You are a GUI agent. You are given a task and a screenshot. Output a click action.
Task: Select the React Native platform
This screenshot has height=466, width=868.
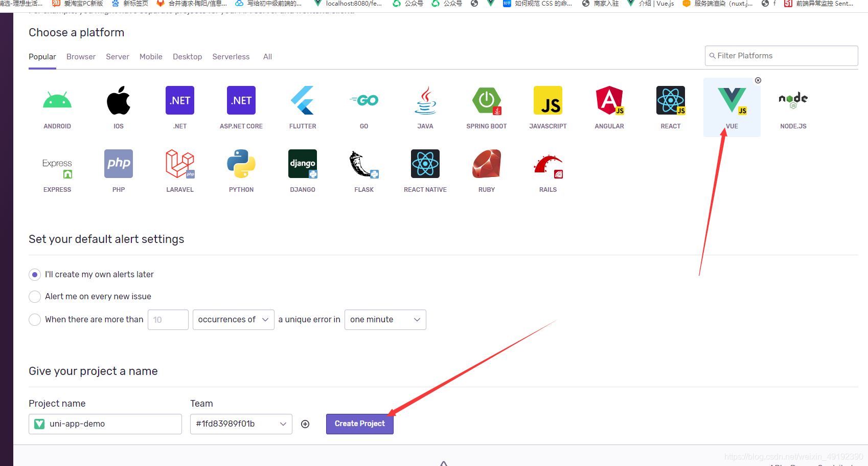click(x=425, y=164)
